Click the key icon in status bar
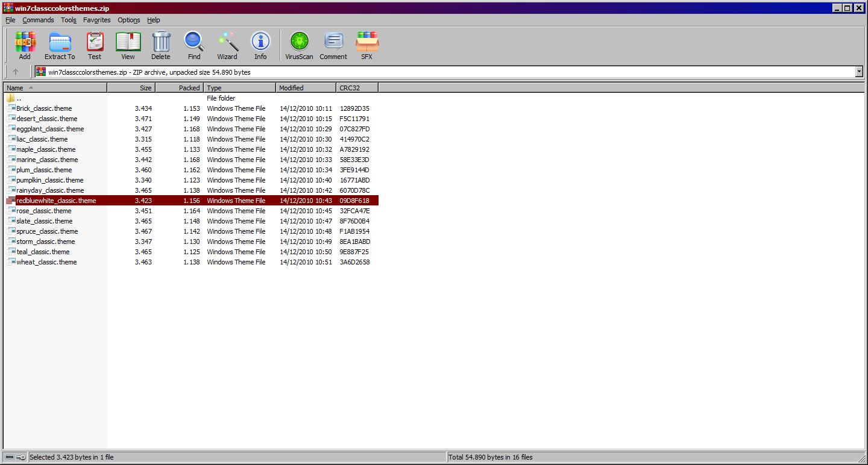The height and width of the screenshot is (465, 868). click(x=22, y=457)
